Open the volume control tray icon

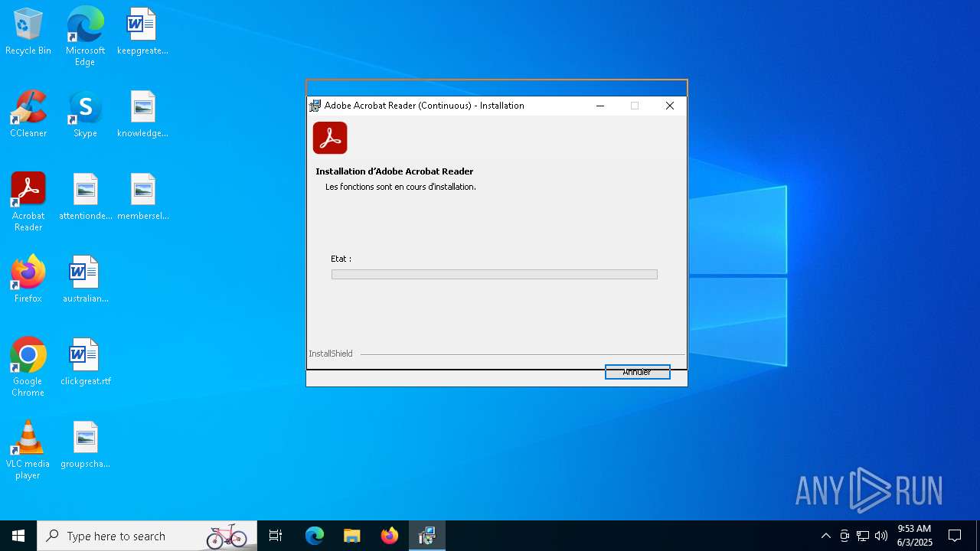[x=881, y=536]
